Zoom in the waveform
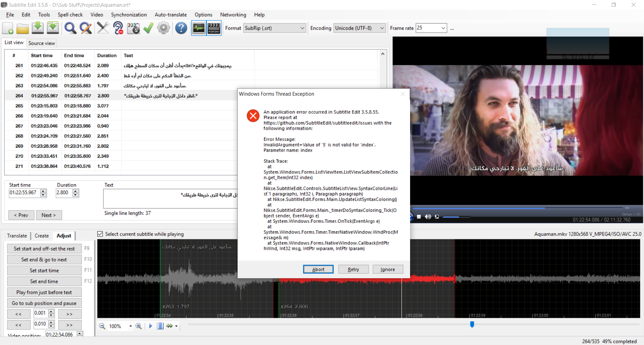This screenshot has width=644, height=345. point(139,326)
